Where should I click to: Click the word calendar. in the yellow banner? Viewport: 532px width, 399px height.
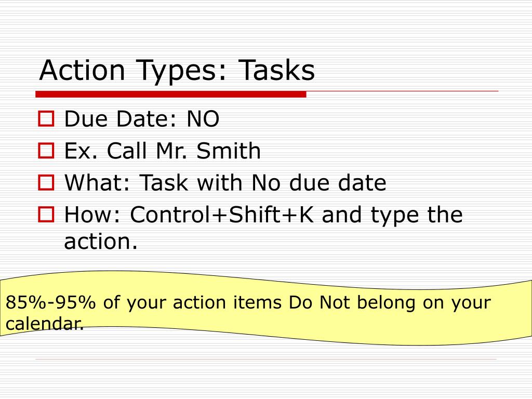(x=45, y=324)
